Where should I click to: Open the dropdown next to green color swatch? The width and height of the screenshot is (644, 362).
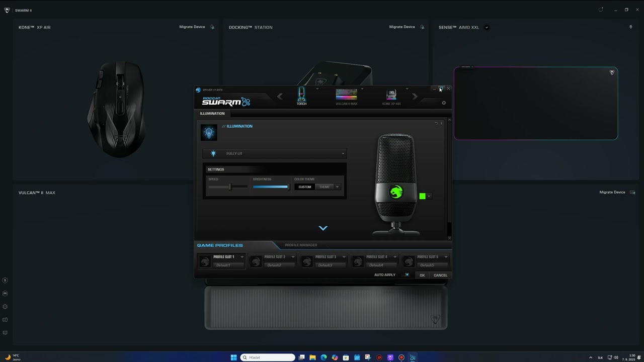point(429,196)
